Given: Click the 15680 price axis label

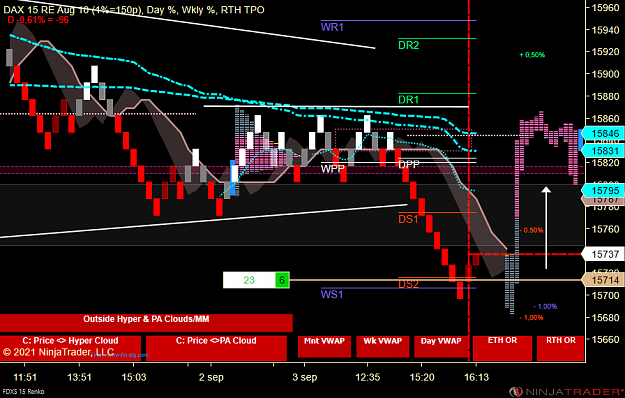Looking at the screenshot, I should click(x=605, y=318).
